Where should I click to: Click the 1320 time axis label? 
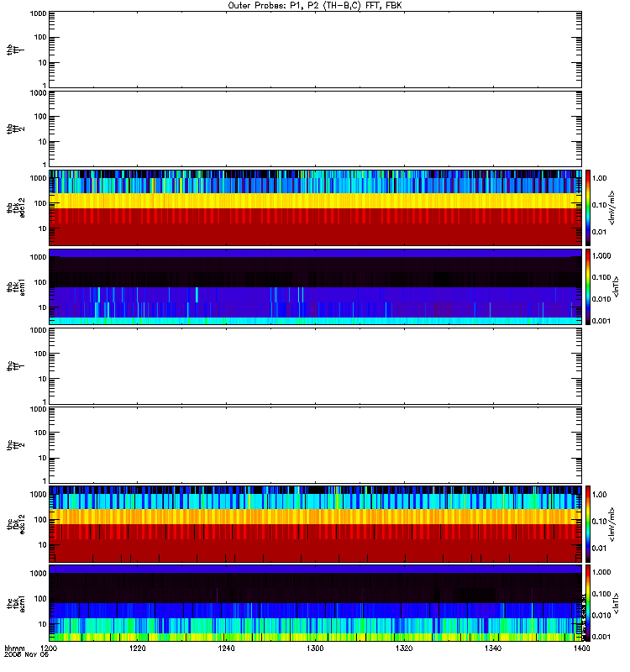(x=404, y=648)
